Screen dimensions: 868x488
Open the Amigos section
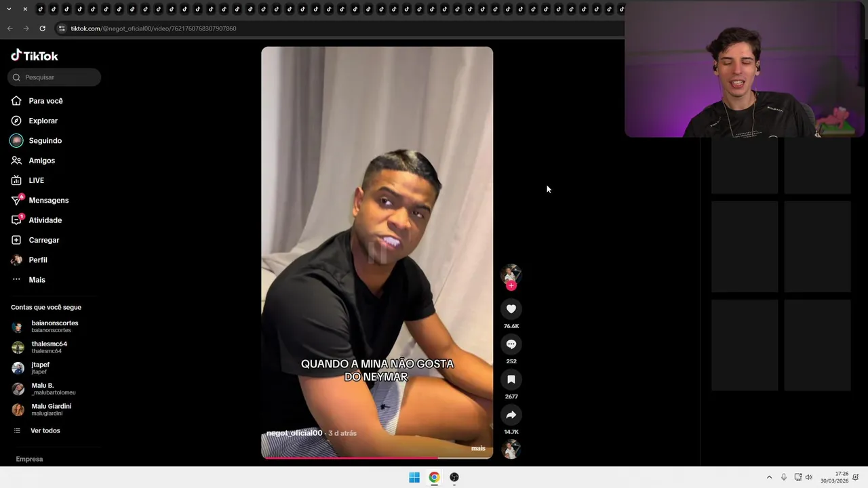coord(33,161)
